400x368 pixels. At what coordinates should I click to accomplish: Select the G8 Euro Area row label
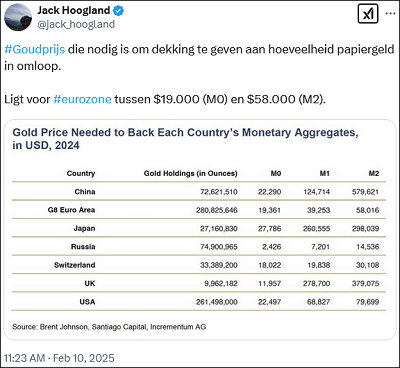pos(71,210)
